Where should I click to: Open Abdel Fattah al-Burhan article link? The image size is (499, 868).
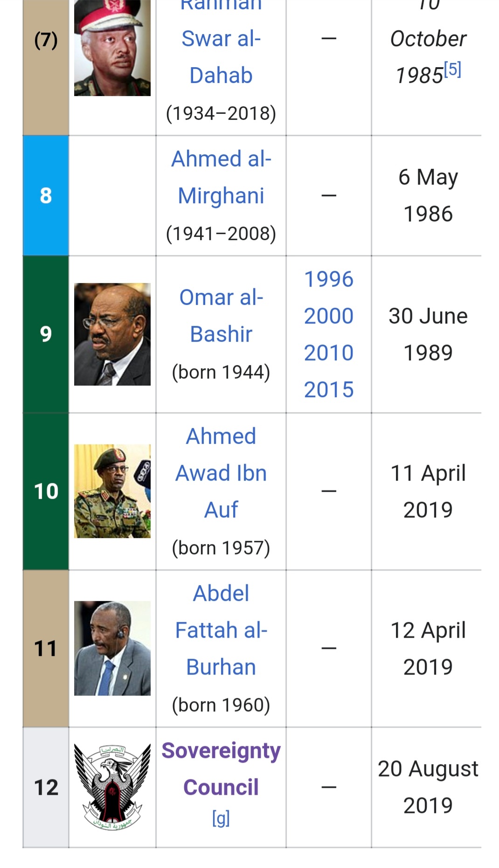[221, 630]
